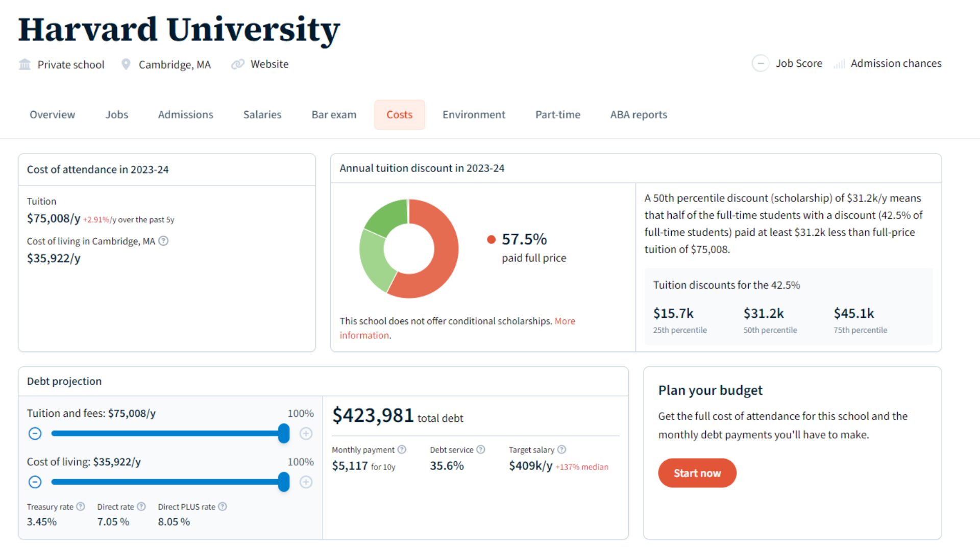Open the ABA reports tab
The image size is (980, 551).
pos(638,114)
